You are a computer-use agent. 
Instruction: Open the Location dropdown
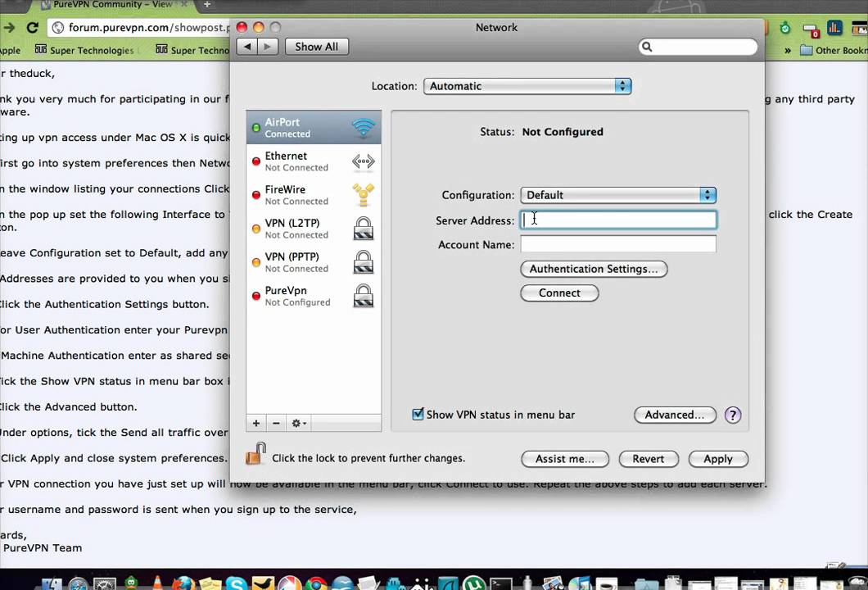pos(527,86)
